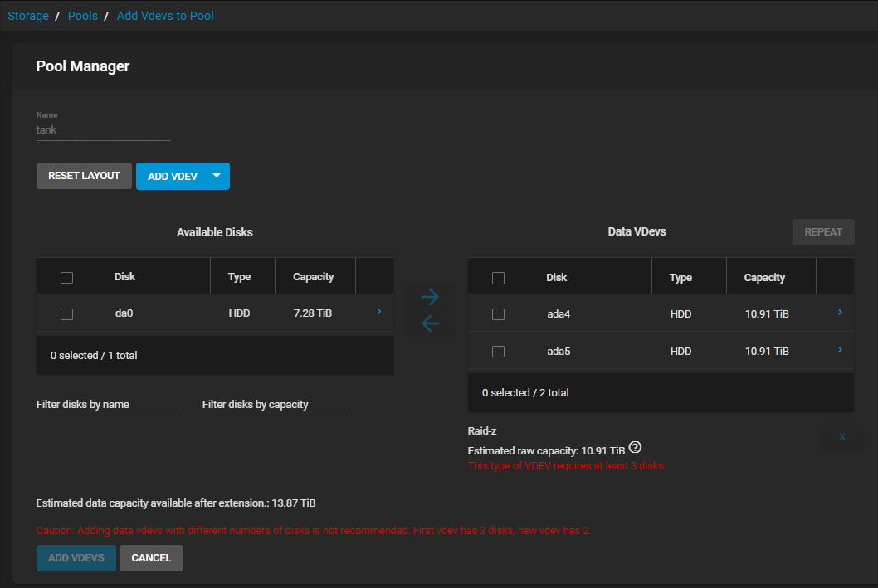This screenshot has height=588, width=878.
Task: Click the Filter disks by capacity field
Action: pos(276,405)
